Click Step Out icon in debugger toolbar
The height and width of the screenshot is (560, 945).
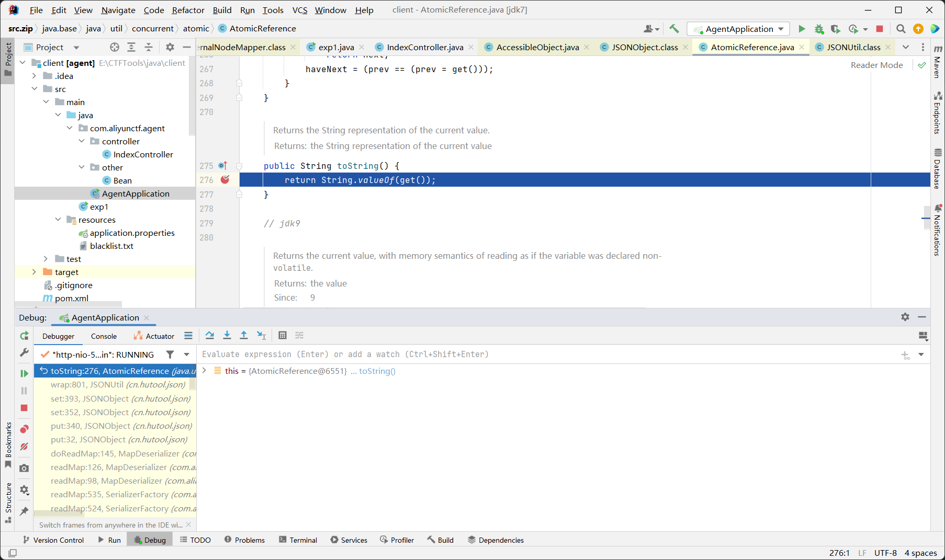(244, 336)
